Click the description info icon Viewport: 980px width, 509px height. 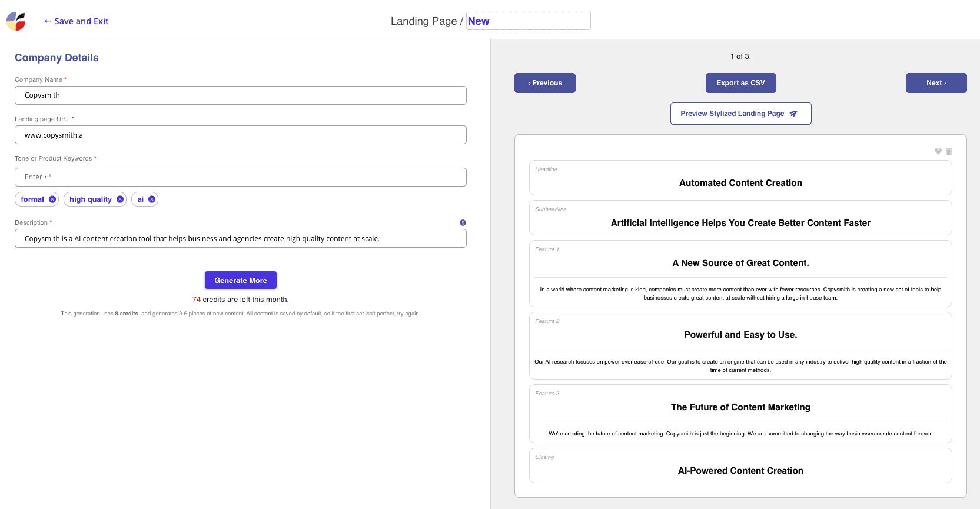463,222
